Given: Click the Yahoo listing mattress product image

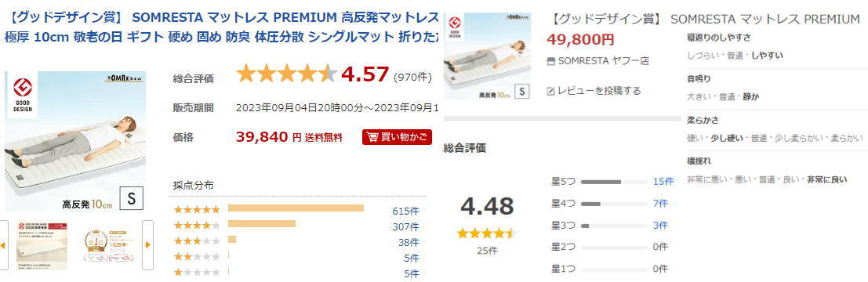Looking at the screenshot, I should pos(487,56).
